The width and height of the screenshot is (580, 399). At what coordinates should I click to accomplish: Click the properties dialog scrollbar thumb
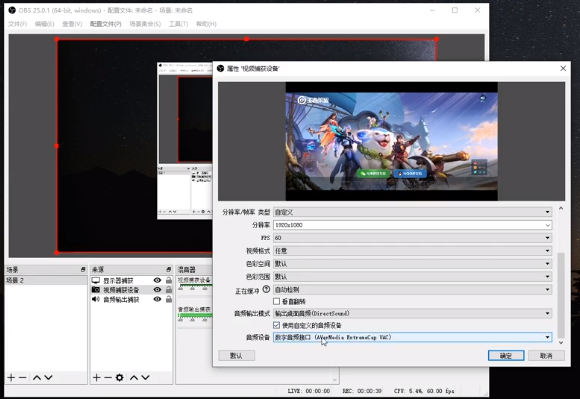[x=561, y=295]
